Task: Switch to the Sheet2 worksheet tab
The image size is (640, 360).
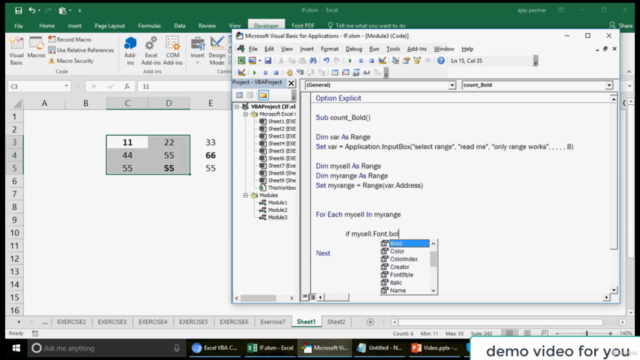Action: click(x=336, y=322)
